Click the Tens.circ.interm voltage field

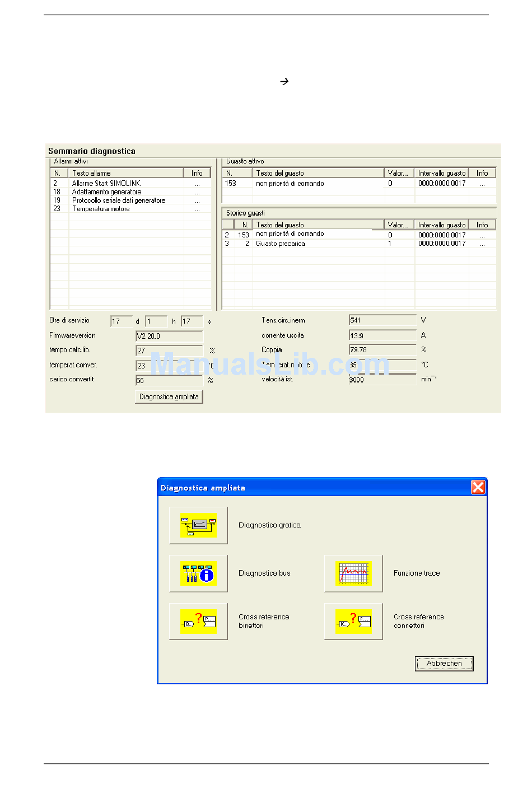point(382,320)
